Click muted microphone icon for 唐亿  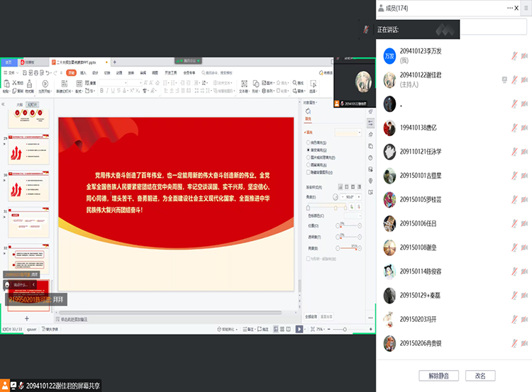point(516,128)
